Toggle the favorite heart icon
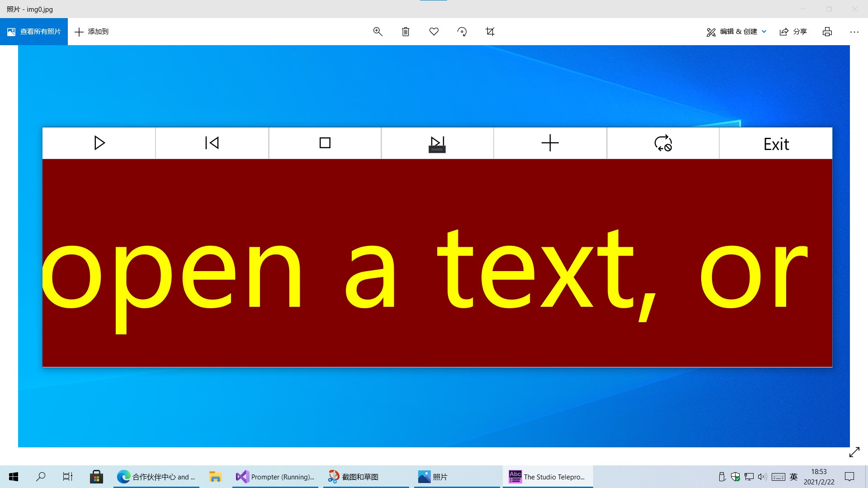 pos(434,32)
